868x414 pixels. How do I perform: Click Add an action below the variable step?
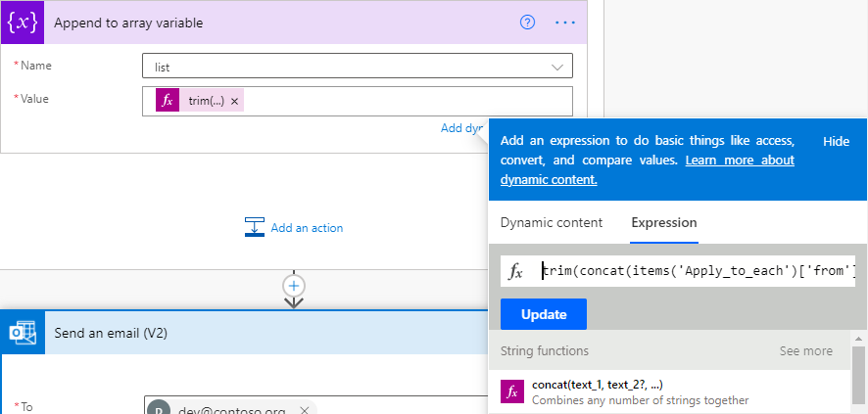point(294,228)
